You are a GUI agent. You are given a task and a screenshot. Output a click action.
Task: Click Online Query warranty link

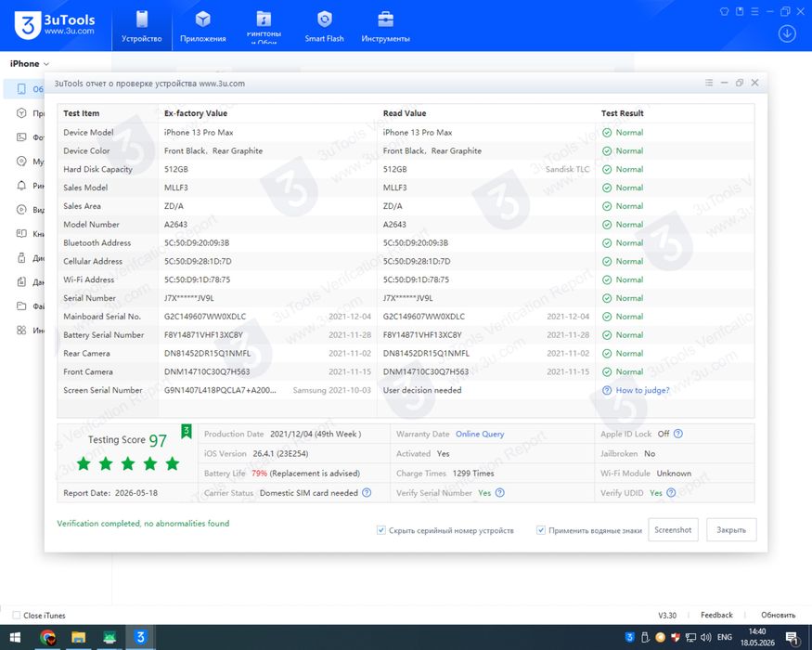pos(480,434)
